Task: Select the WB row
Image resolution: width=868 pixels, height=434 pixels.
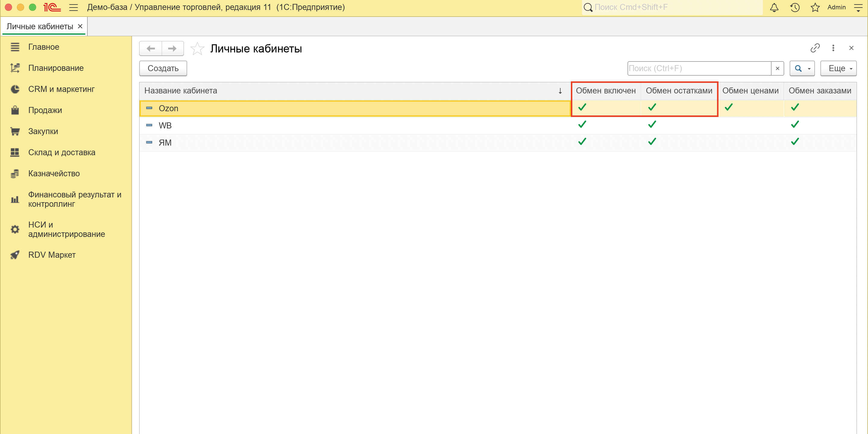Action: (498, 125)
